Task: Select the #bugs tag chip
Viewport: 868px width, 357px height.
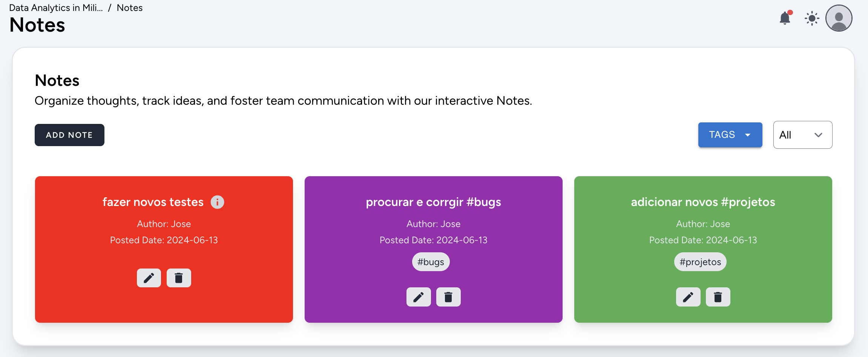Action: (431, 262)
